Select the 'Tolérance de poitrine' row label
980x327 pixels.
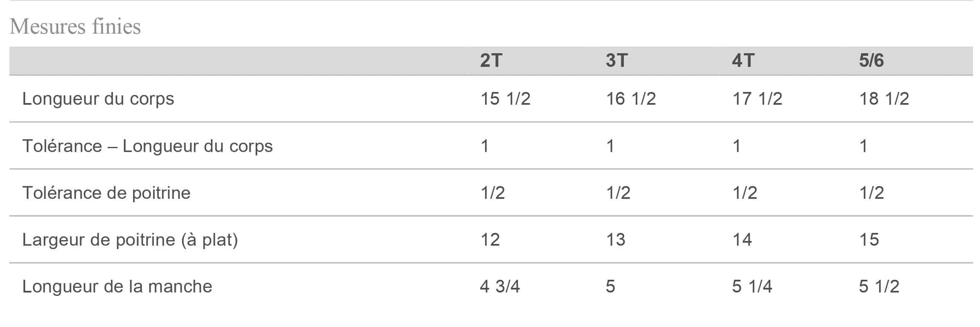pyautogui.click(x=106, y=193)
